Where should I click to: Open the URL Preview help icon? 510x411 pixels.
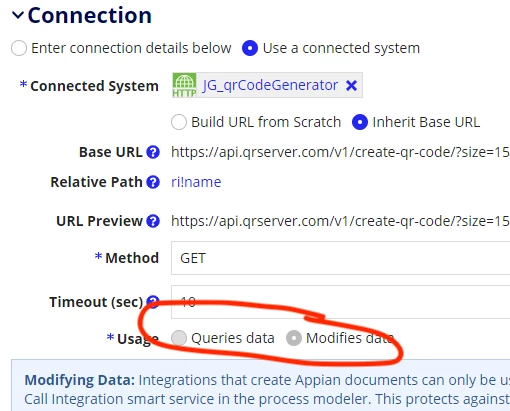tap(153, 221)
